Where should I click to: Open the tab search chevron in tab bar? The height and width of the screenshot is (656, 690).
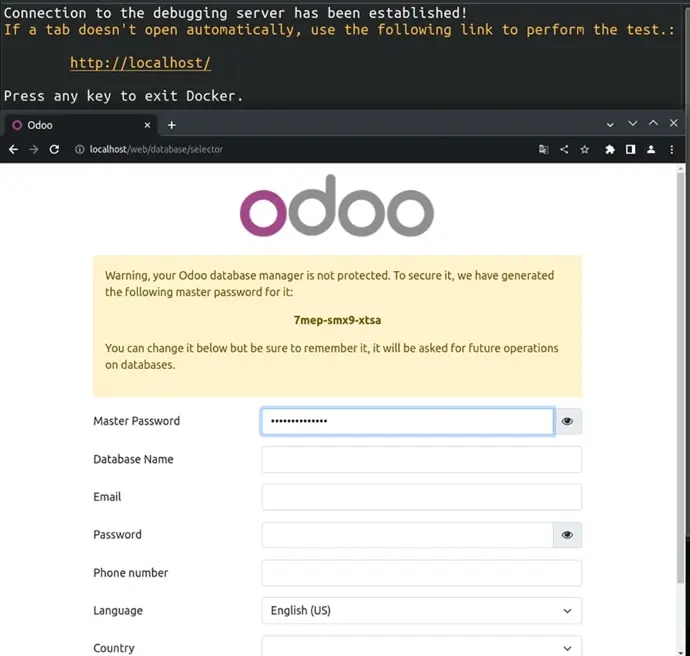[x=609, y=124]
